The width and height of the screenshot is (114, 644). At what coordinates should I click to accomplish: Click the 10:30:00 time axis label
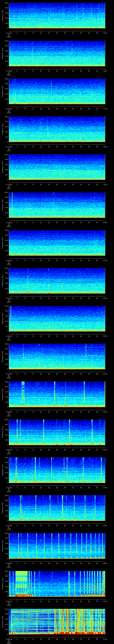click(9, 639)
